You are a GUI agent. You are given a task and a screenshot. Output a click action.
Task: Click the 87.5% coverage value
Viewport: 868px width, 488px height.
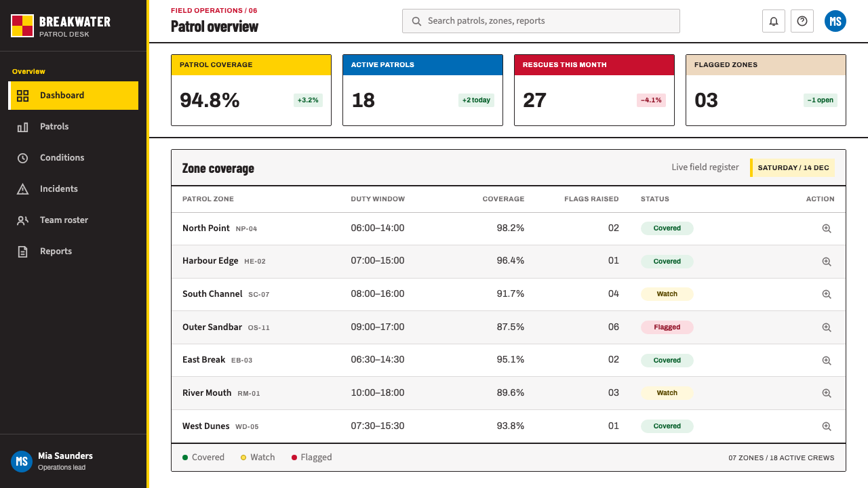coord(511,327)
